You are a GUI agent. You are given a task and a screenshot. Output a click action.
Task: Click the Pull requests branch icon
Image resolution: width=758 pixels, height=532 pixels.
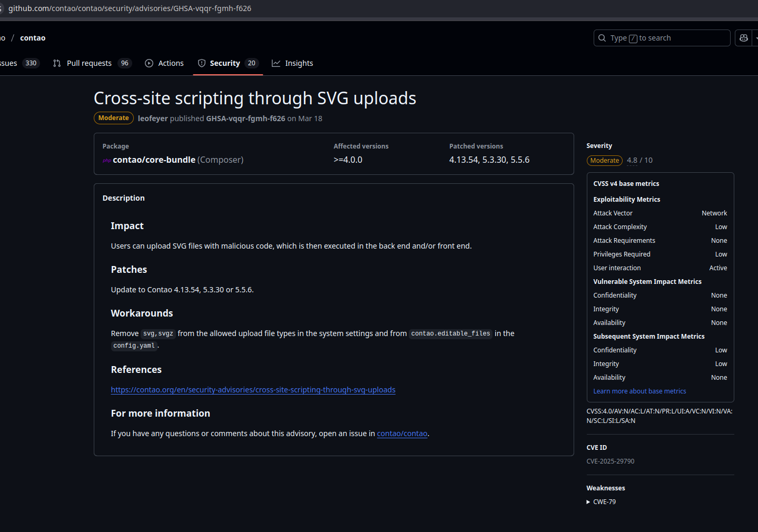click(57, 63)
